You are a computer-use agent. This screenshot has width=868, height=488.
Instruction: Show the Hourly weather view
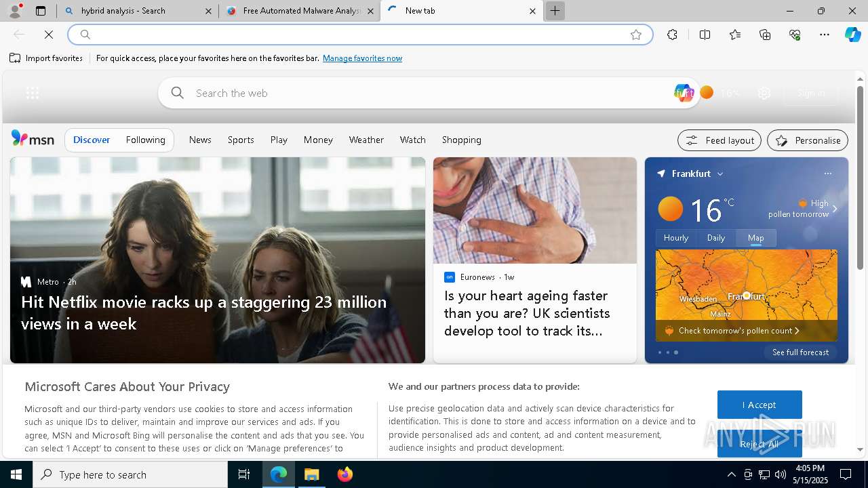tap(676, 238)
